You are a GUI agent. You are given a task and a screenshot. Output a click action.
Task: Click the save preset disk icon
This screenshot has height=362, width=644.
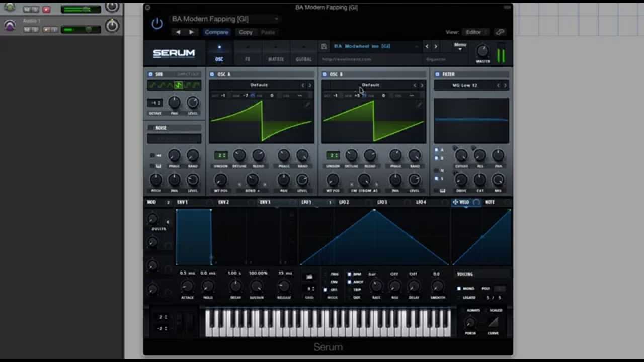(324, 47)
